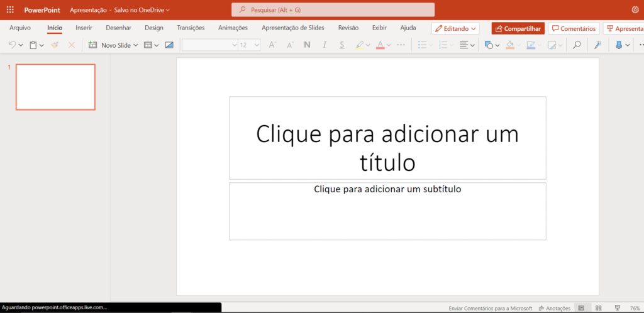Click the Novo Slide button
644x313 pixels.
(x=109, y=45)
